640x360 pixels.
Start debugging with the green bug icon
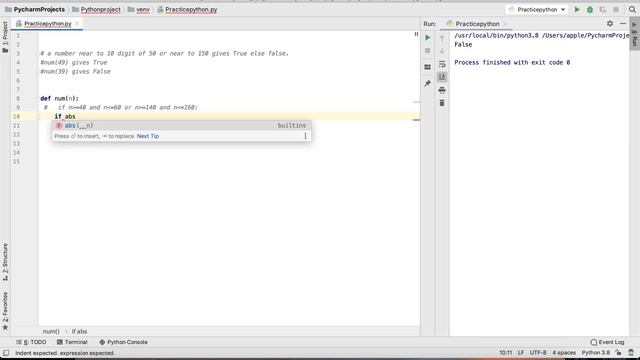(x=590, y=9)
